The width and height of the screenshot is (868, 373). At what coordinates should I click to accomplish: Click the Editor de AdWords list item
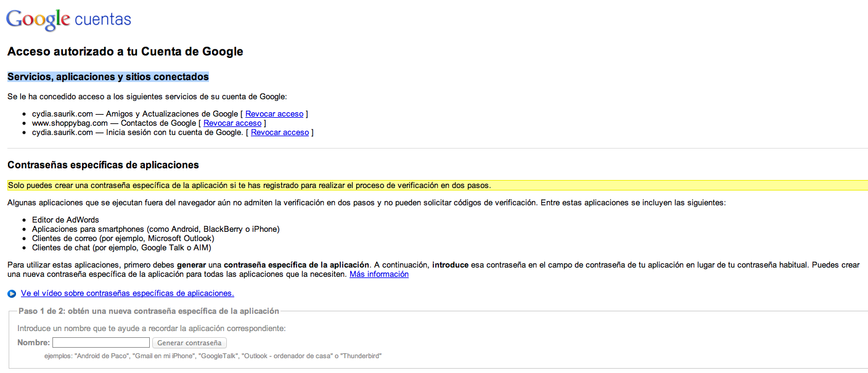[65, 219]
